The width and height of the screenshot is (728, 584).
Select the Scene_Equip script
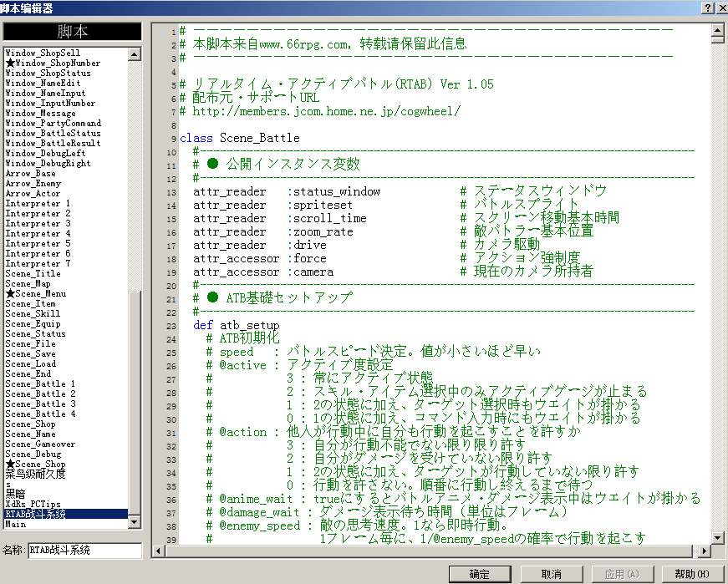click(66, 323)
